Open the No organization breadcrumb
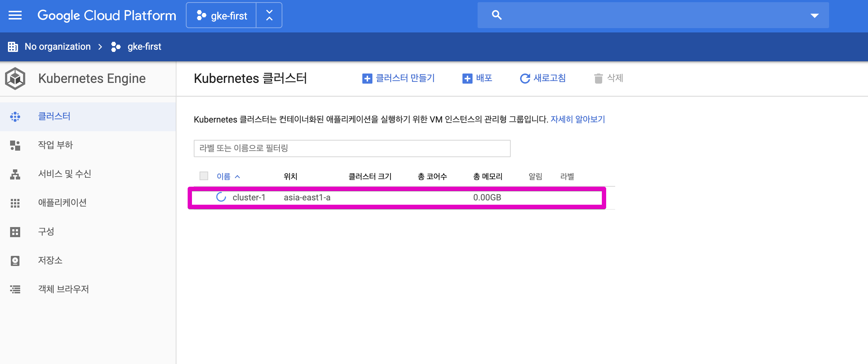Image resolution: width=868 pixels, height=364 pixels. (58, 46)
